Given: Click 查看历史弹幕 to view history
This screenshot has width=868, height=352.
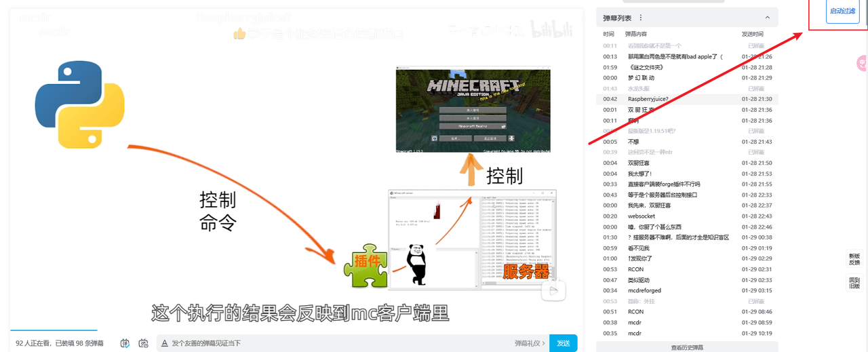Looking at the screenshot, I should 687,347.
